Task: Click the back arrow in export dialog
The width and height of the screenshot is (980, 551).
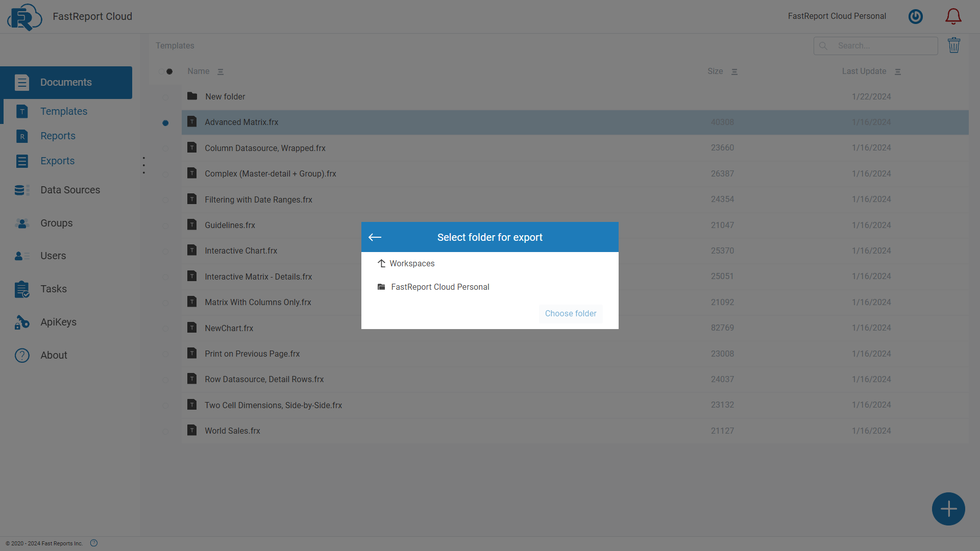Action: tap(375, 237)
